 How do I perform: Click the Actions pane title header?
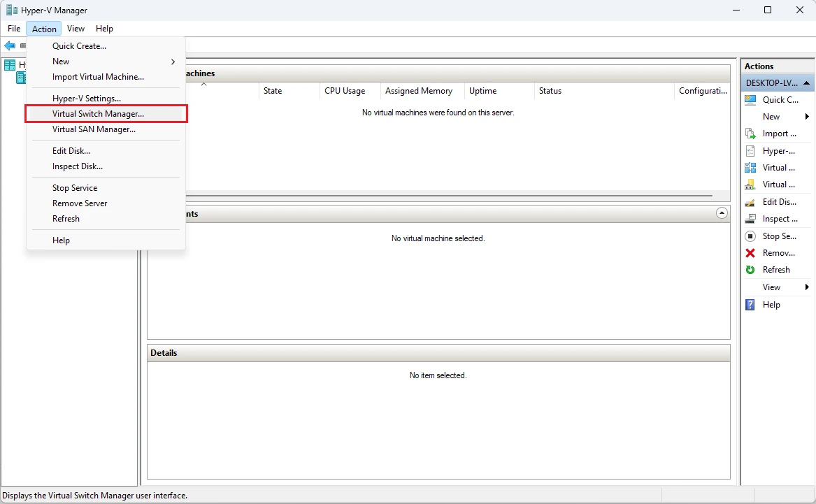click(x=778, y=66)
